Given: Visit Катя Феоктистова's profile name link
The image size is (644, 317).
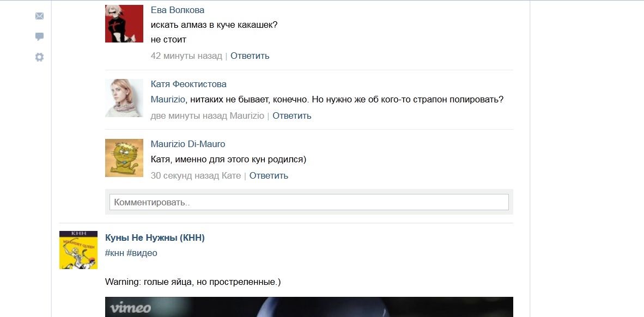Looking at the screenshot, I should tap(189, 84).
